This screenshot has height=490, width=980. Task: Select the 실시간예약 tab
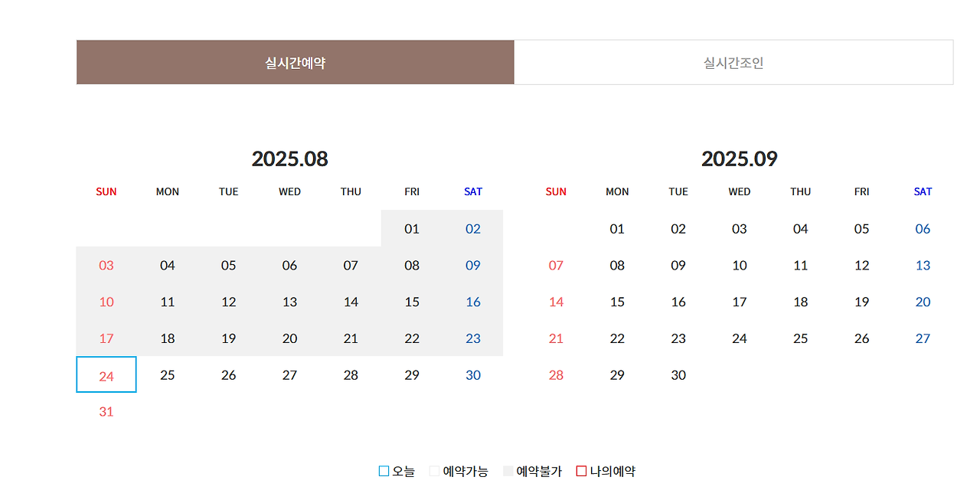pyautogui.click(x=295, y=62)
